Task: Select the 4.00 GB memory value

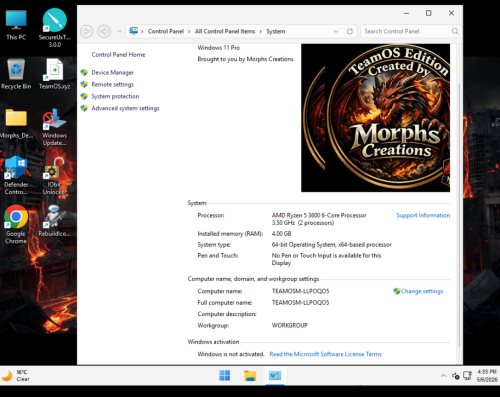Action: [x=281, y=234]
